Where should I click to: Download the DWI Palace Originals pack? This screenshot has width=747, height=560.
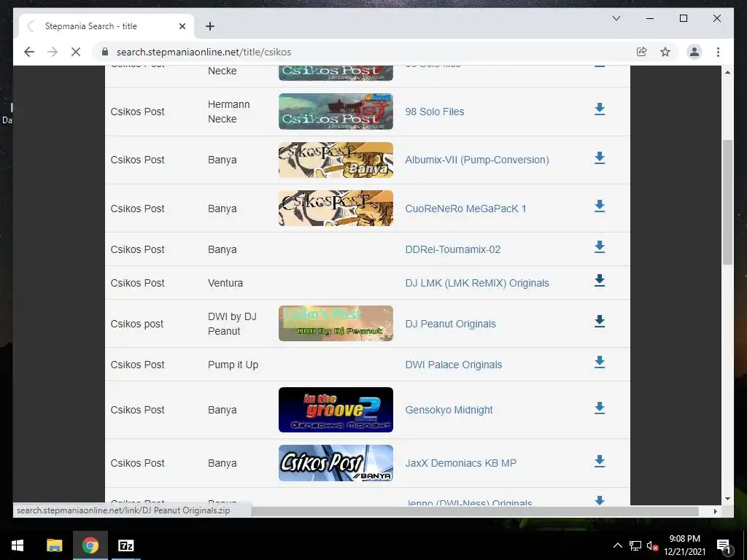point(600,362)
